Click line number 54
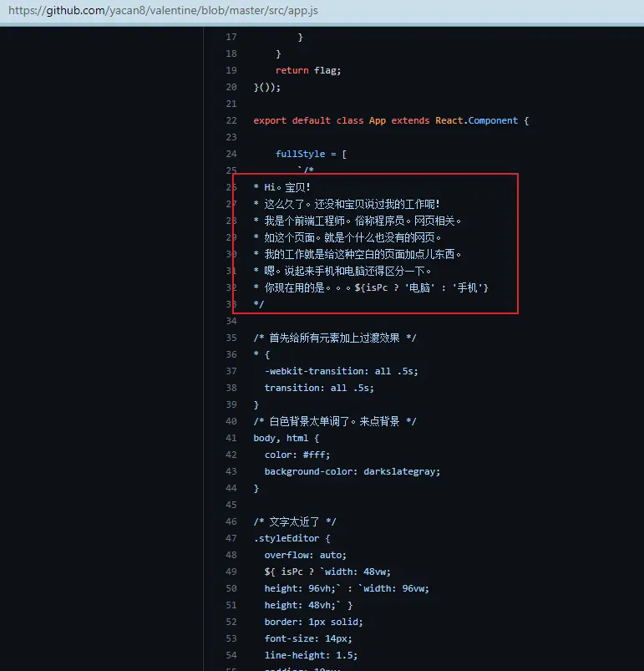 (231, 655)
